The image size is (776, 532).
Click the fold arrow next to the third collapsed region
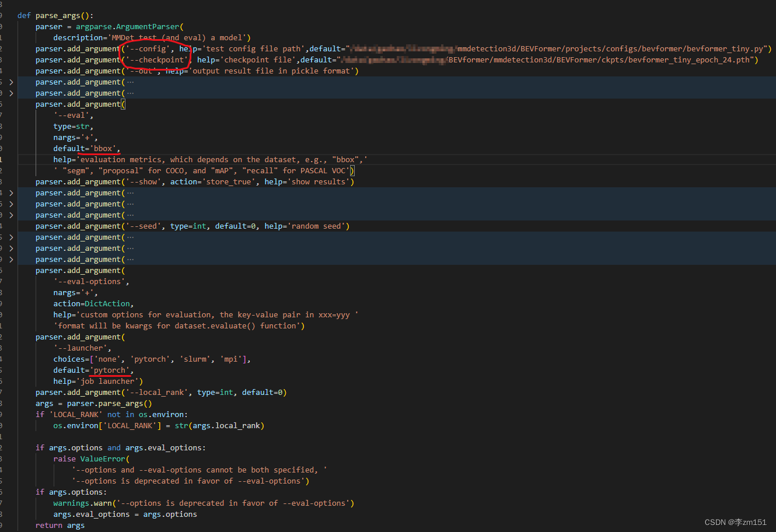click(x=12, y=192)
